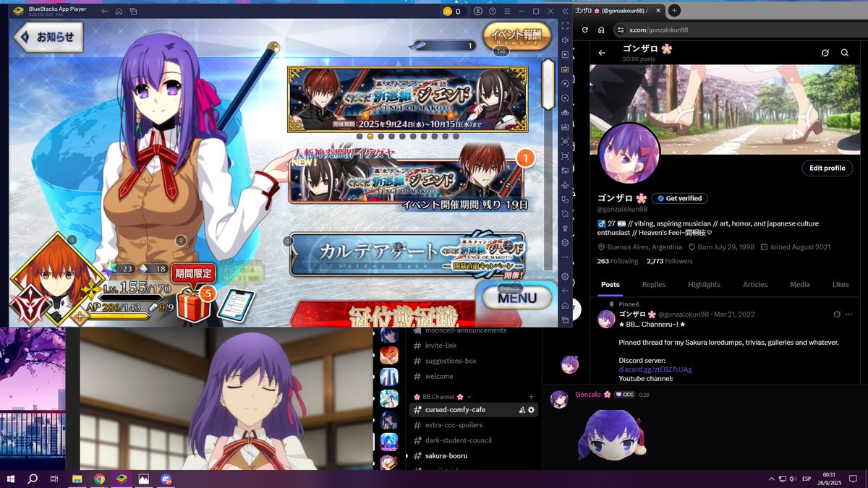Click X profile back arrow
This screenshot has width=868, height=488.
(602, 53)
